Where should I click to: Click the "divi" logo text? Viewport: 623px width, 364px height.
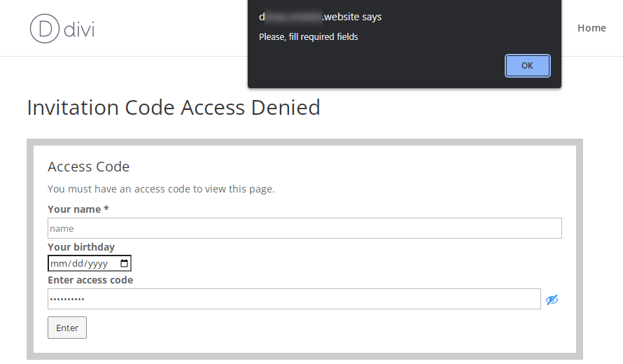(x=79, y=29)
